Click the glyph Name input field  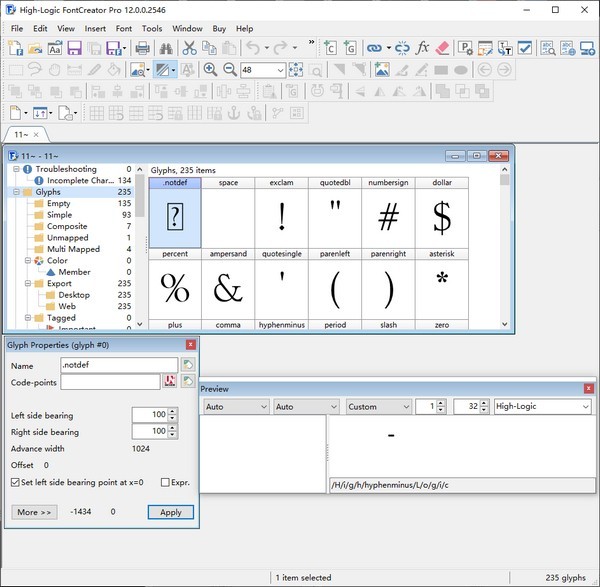click(x=119, y=365)
